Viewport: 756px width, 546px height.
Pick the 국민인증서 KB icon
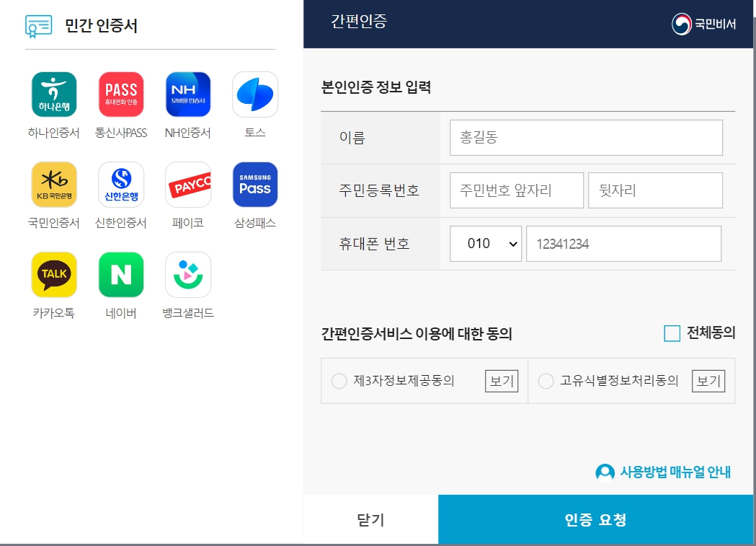pos(53,184)
